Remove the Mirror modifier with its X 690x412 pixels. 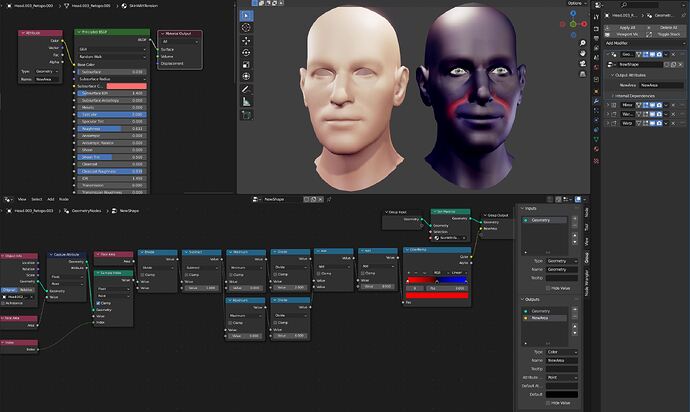click(x=673, y=105)
